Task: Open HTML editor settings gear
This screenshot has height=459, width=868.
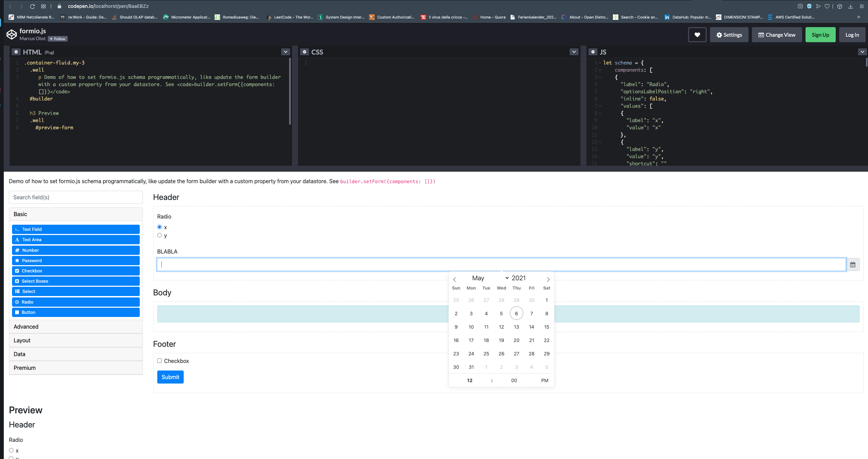Action: 16,52
